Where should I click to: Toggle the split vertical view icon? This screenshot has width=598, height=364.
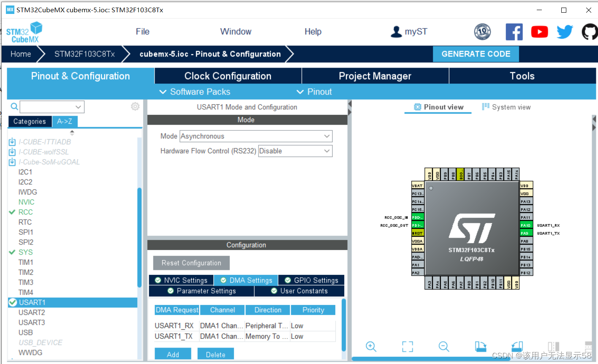553,347
